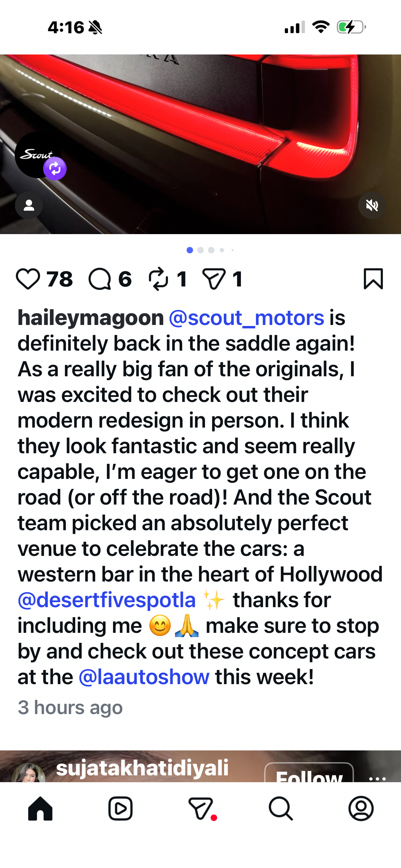Image resolution: width=401 pixels, height=868 pixels.
Task: Follow sujatakhatidiyali
Action: (309, 774)
